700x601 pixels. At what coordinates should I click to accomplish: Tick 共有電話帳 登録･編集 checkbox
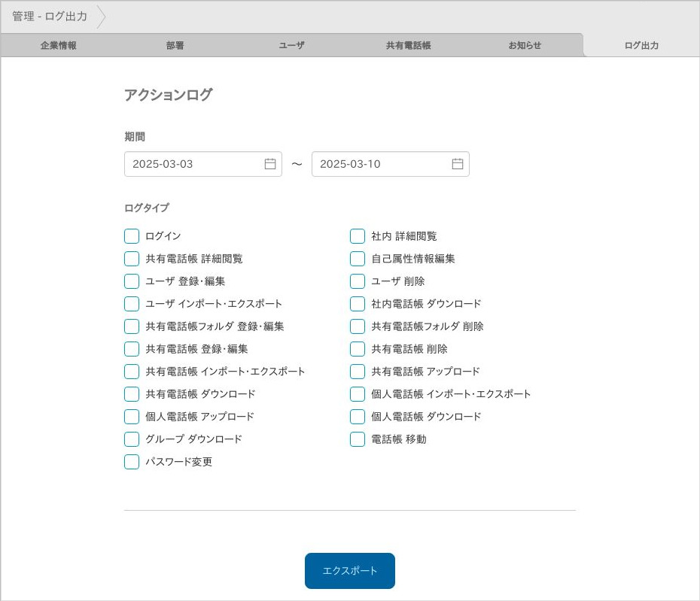132,349
